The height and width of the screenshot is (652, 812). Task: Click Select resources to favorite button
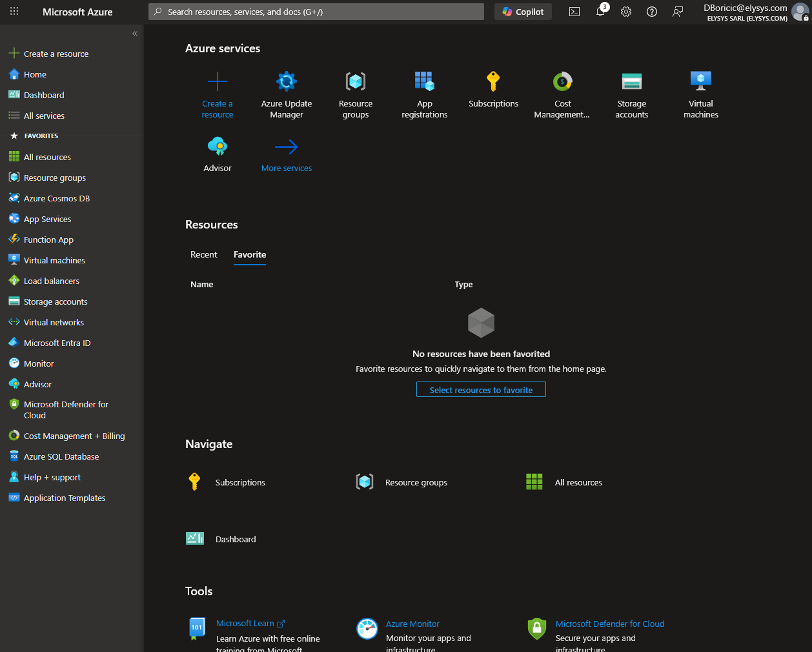click(x=481, y=390)
